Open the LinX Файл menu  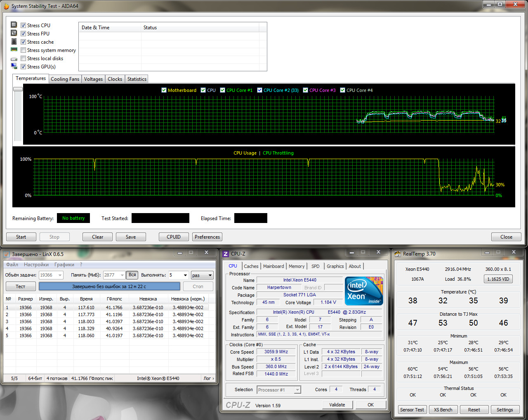point(12,265)
